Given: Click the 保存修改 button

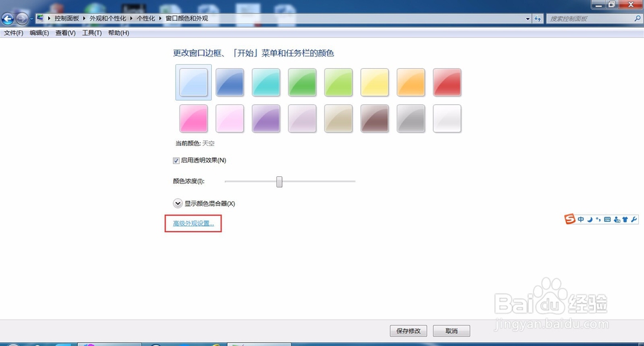Looking at the screenshot, I should [408, 331].
